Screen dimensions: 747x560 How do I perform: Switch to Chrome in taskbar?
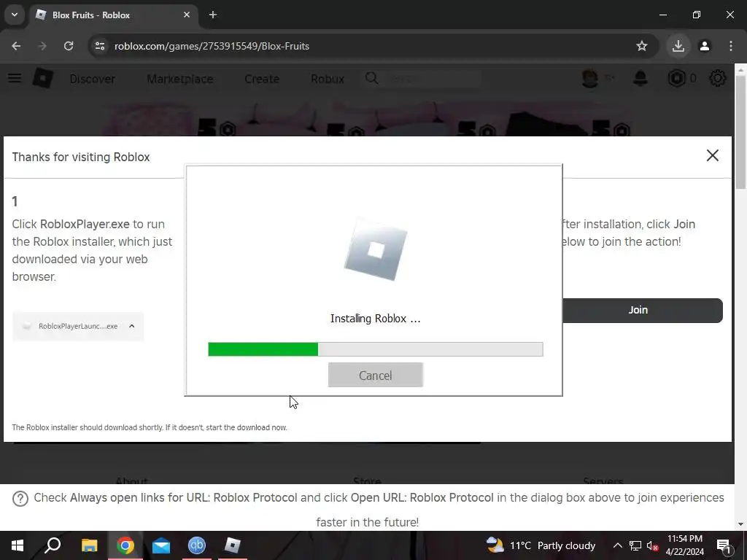pos(125,545)
